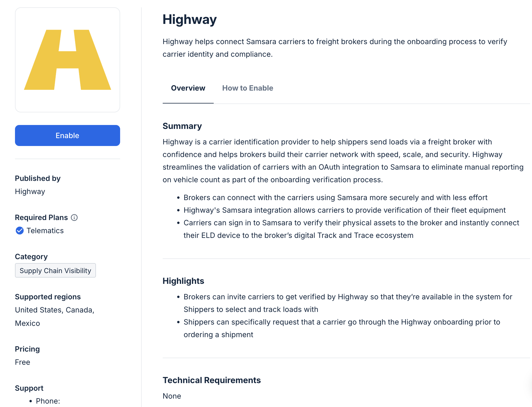Scroll down to view more content
Screen dimensions: 532x407
click(x=530, y=203)
